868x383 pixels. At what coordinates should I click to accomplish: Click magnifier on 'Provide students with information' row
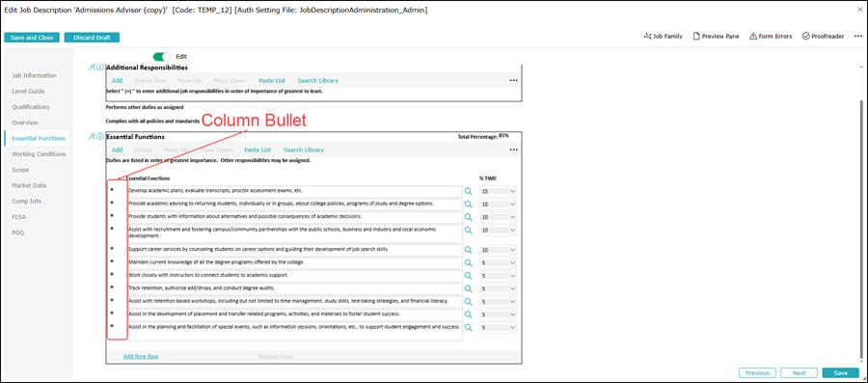469,217
